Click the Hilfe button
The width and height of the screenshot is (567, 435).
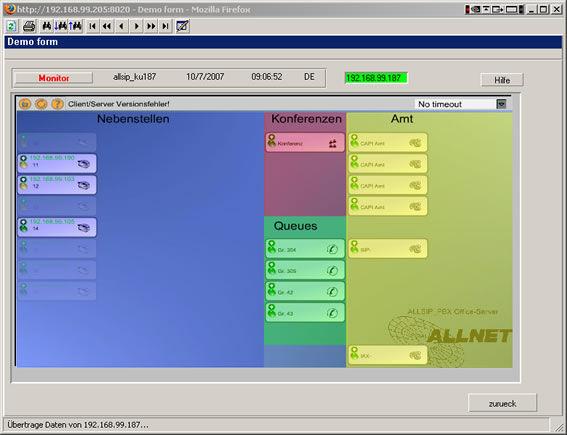tap(502, 80)
